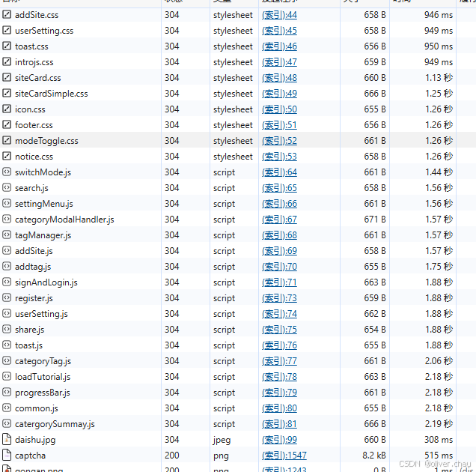Click the file icon for userSetting.css
This screenshot has height=472, width=476.
click(x=7, y=31)
